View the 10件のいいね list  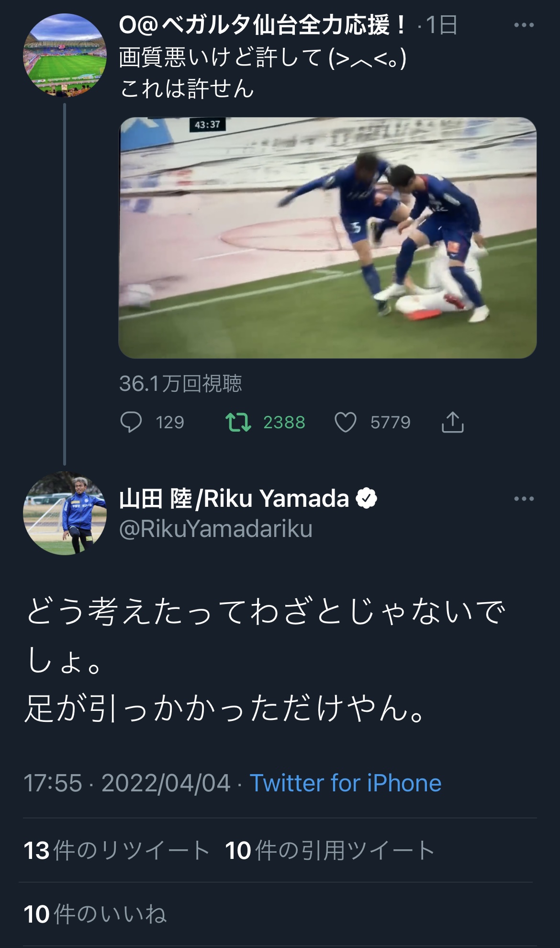95,914
